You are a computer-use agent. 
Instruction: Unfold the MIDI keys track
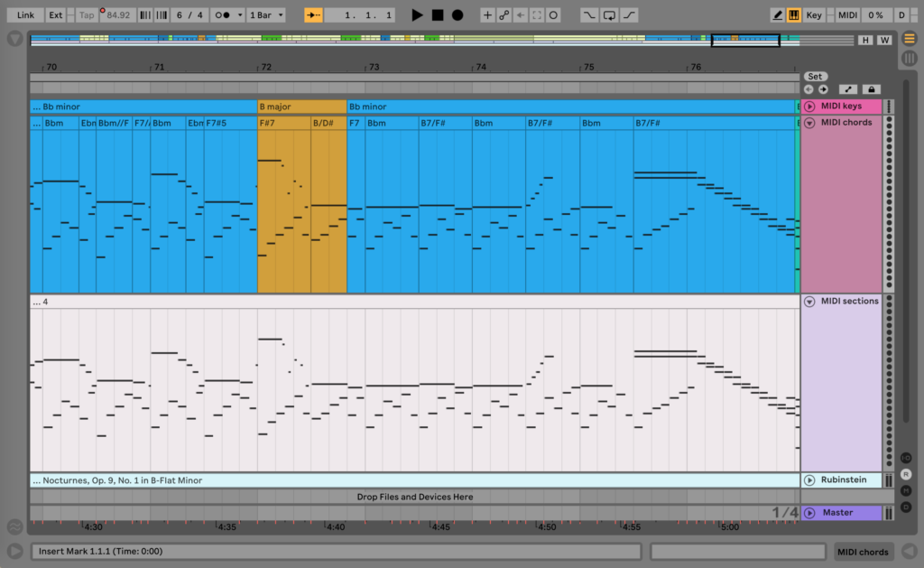[809, 107]
